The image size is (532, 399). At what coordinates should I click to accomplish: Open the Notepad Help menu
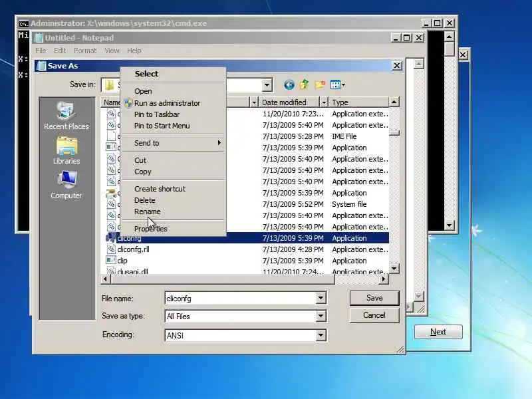click(134, 51)
